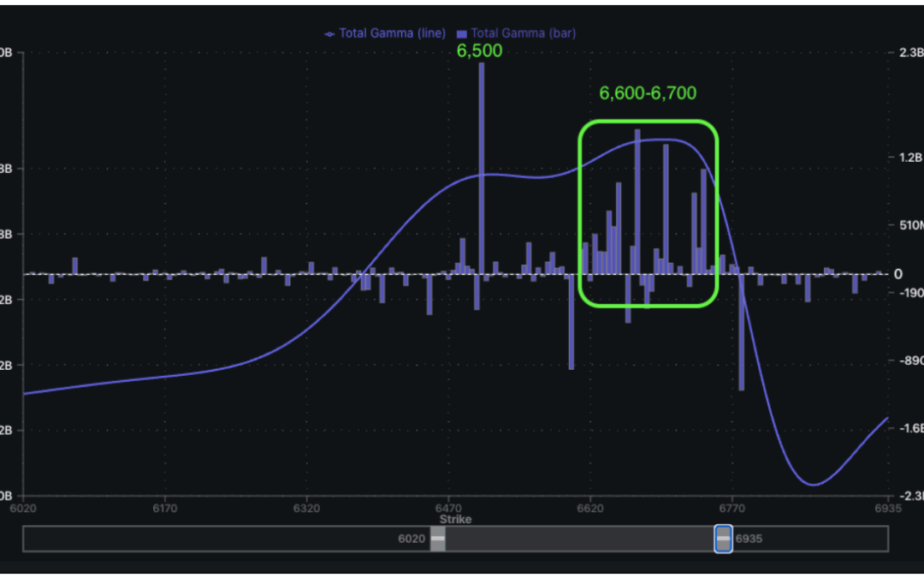The image size is (924, 578).
Task: Expand the Strike axis label options
Action: pos(454,519)
